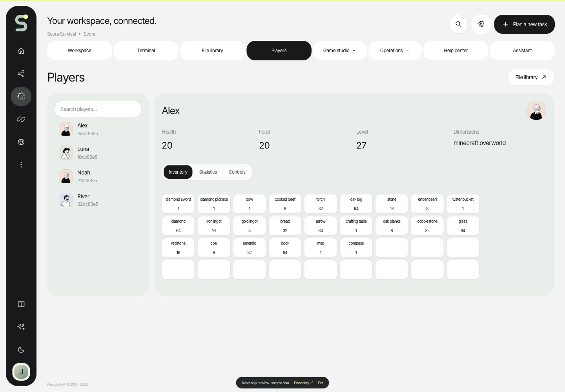The width and height of the screenshot is (565, 392).
Task: Select player Luna in the list
Action: coord(98,153)
